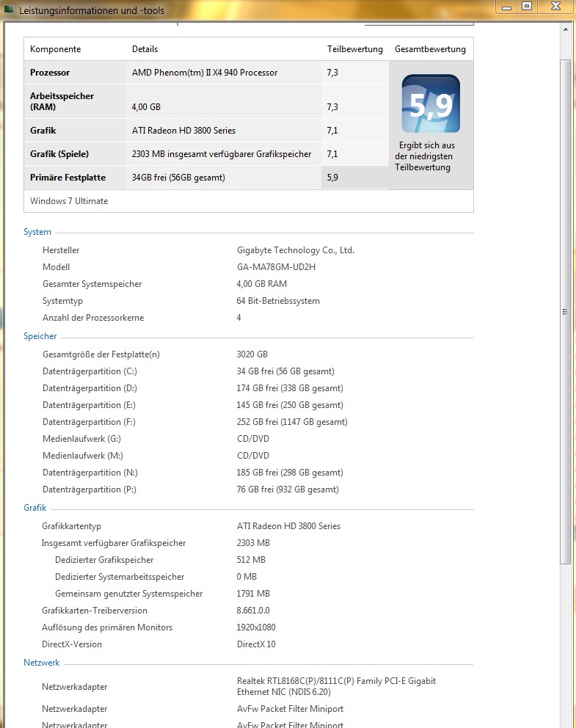Click the Primäre Festplatte row label
The image size is (576, 728).
click(x=68, y=178)
